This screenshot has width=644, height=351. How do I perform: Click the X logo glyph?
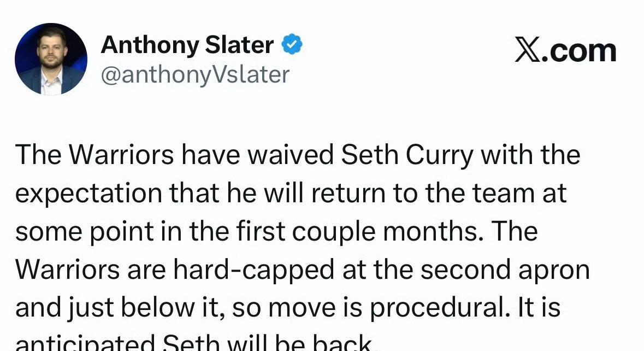[x=527, y=51]
